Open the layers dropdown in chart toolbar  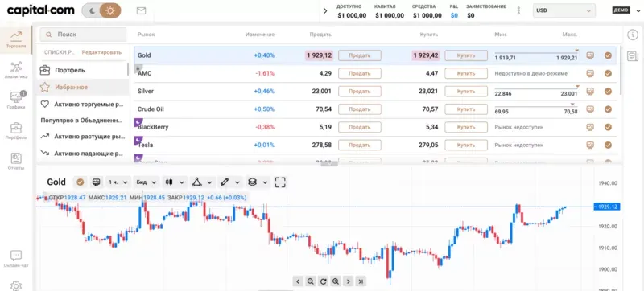(258, 182)
